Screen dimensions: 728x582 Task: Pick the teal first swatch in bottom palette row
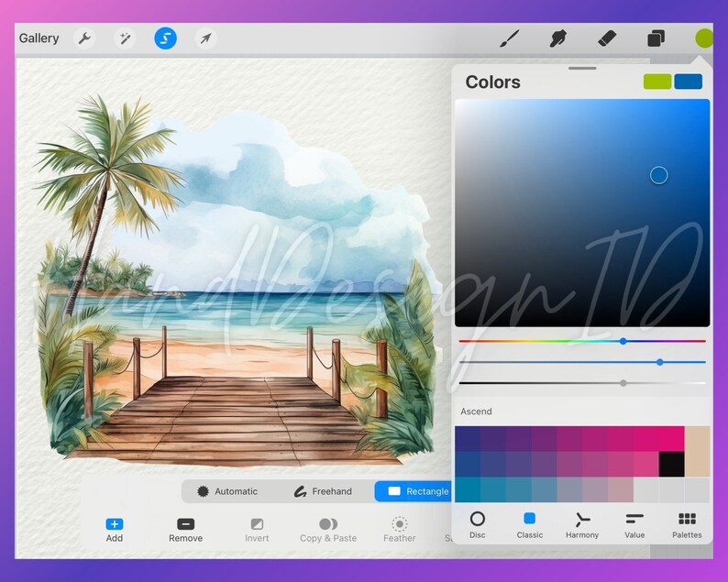pos(468,489)
